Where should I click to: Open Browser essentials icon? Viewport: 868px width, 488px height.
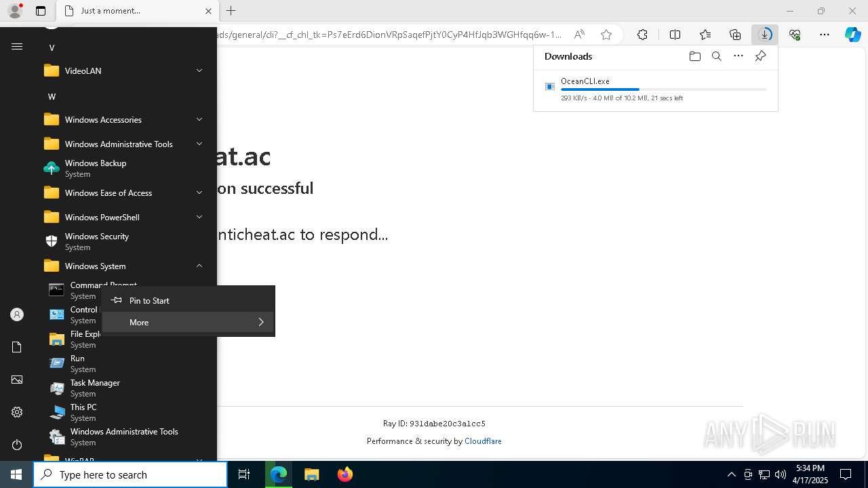(795, 35)
